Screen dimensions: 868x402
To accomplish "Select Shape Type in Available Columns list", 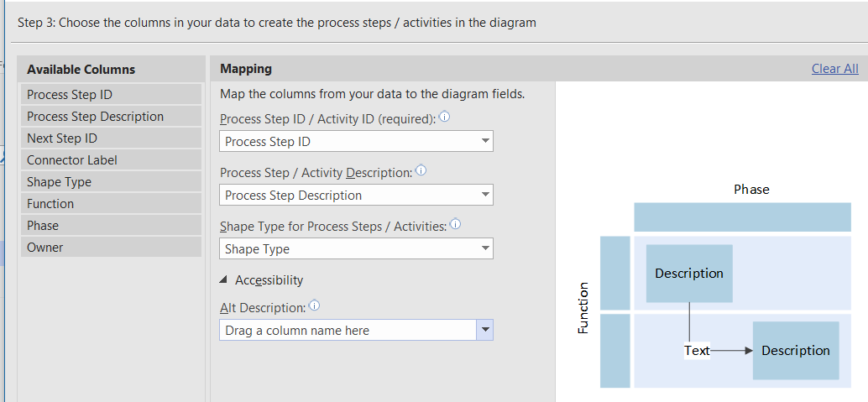I will pos(112,181).
